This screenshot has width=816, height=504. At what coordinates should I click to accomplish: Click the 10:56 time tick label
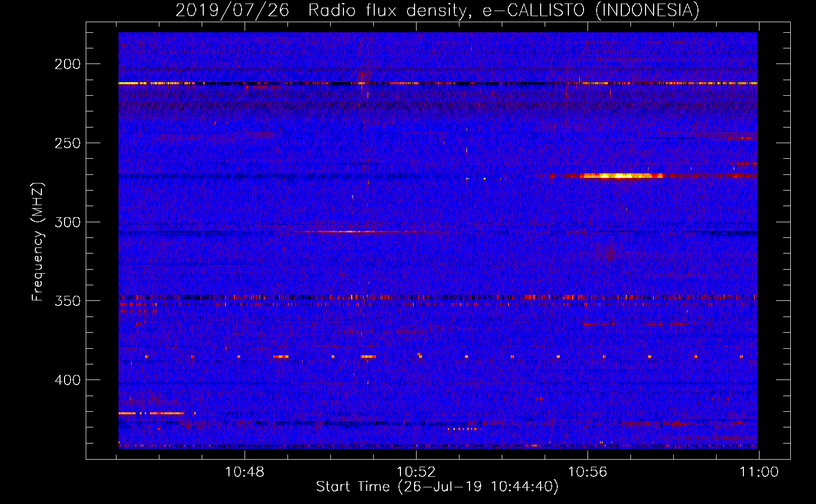click(x=588, y=472)
